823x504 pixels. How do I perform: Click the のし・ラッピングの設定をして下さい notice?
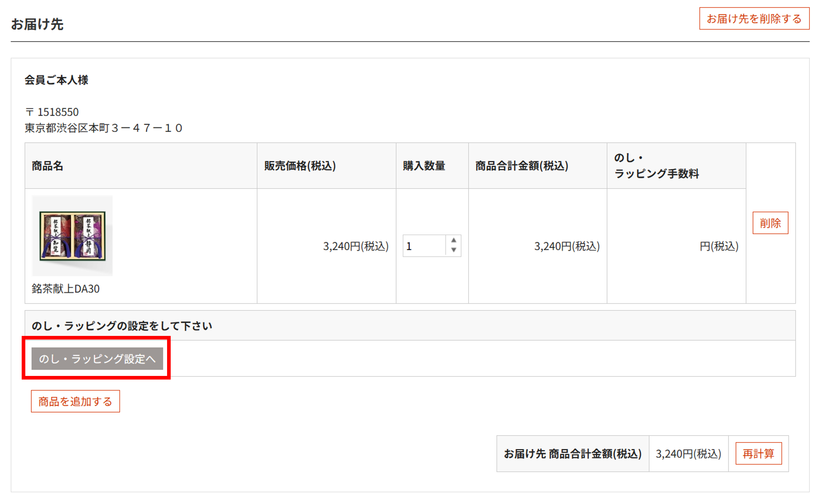[122, 326]
